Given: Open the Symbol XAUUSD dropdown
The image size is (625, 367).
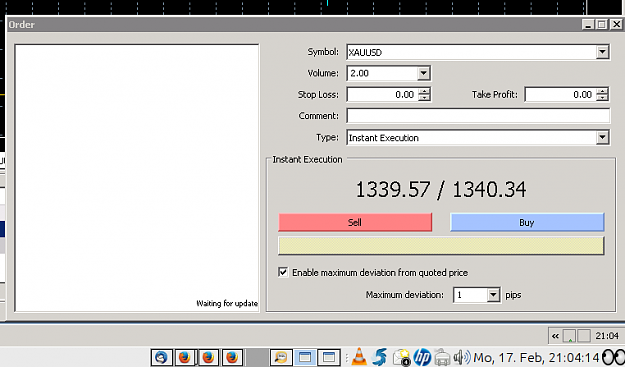Looking at the screenshot, I should point(602,52).
